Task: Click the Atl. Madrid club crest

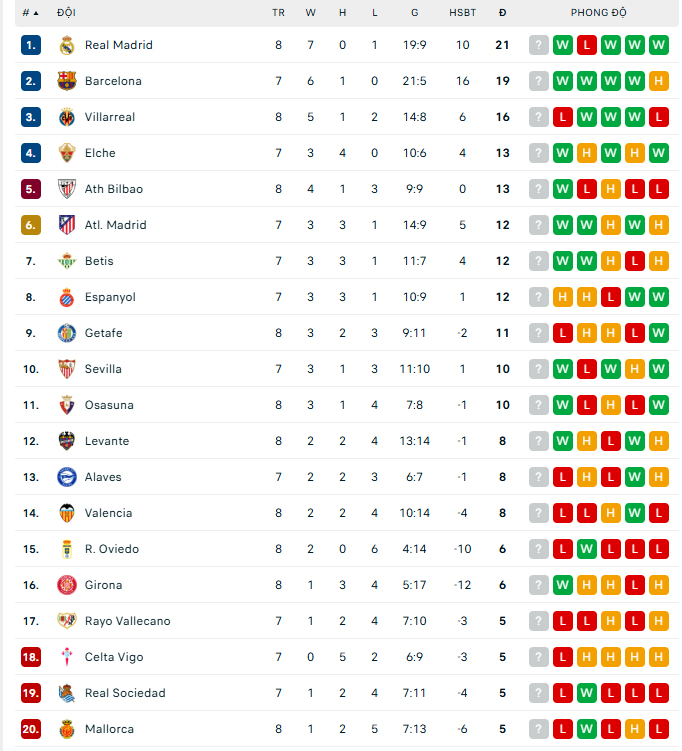Action: [67, 225]
